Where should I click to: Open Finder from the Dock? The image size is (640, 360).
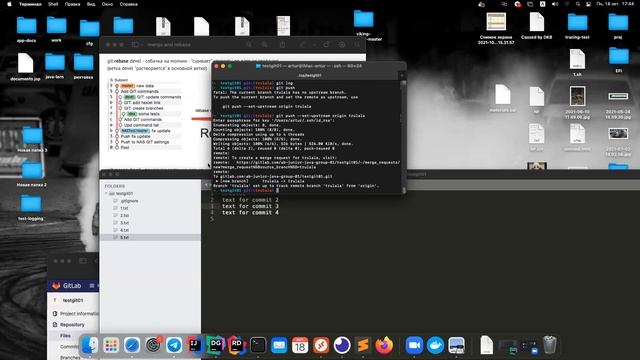coord(90,345)
